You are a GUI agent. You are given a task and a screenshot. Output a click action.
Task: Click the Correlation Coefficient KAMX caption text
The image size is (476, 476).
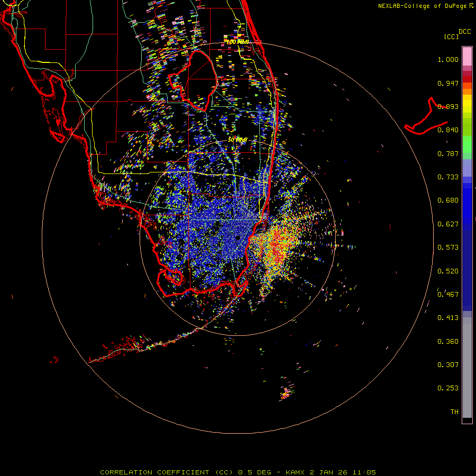(x=238, y=472)
